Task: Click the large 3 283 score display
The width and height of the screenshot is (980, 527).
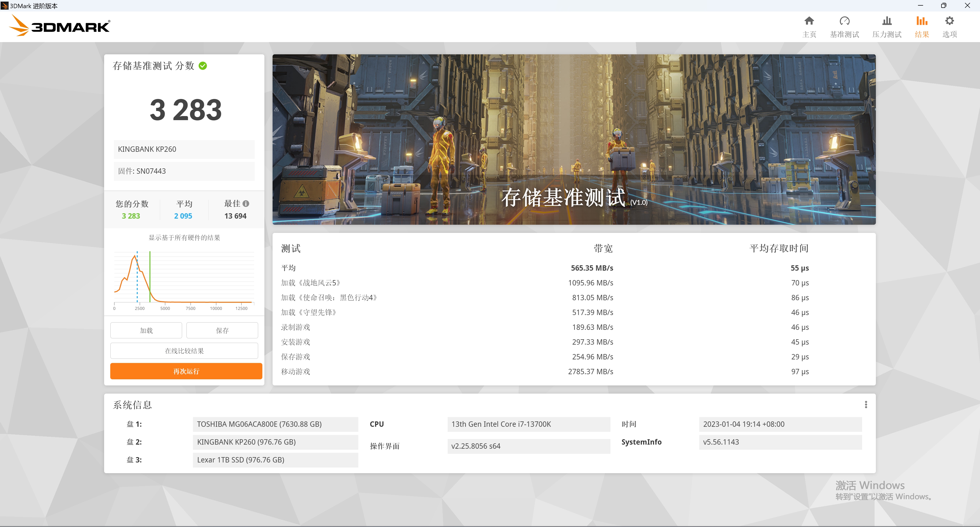Action: click(185, 109)
